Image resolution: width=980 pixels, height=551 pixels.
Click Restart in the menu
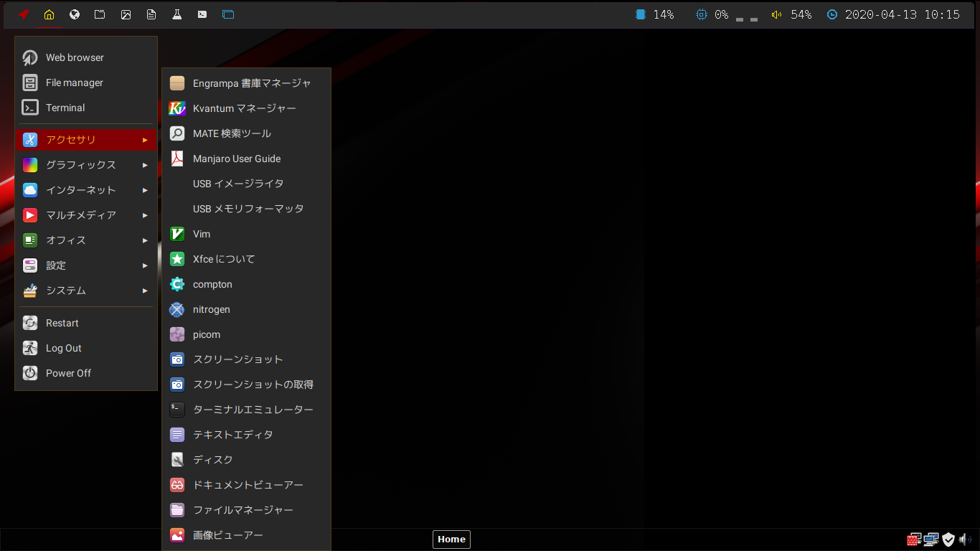click(85, 323)
